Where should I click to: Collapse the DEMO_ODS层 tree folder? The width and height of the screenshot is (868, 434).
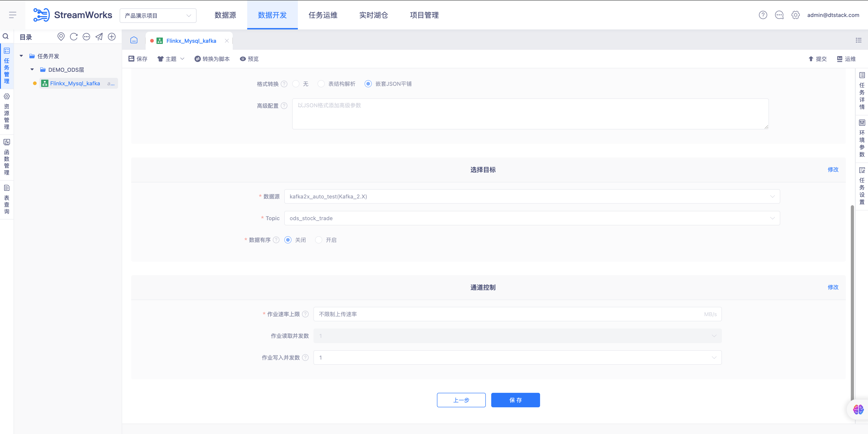coord(32,69)
